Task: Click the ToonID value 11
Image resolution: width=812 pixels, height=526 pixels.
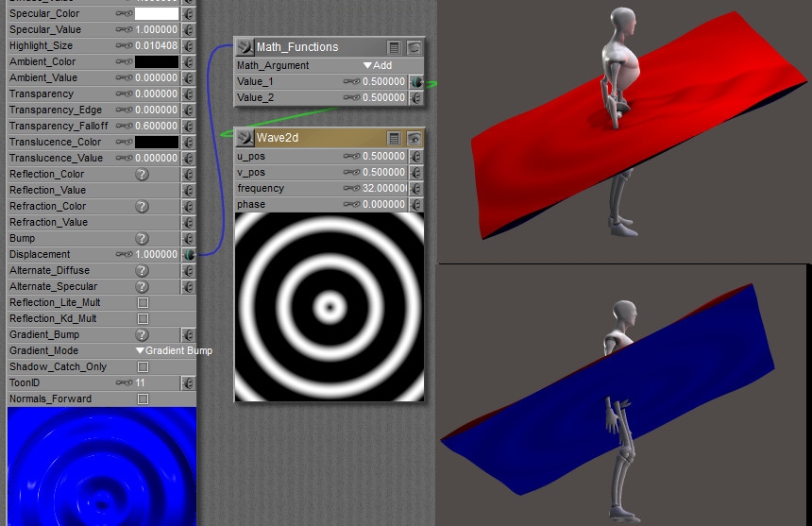Action: 141,382
